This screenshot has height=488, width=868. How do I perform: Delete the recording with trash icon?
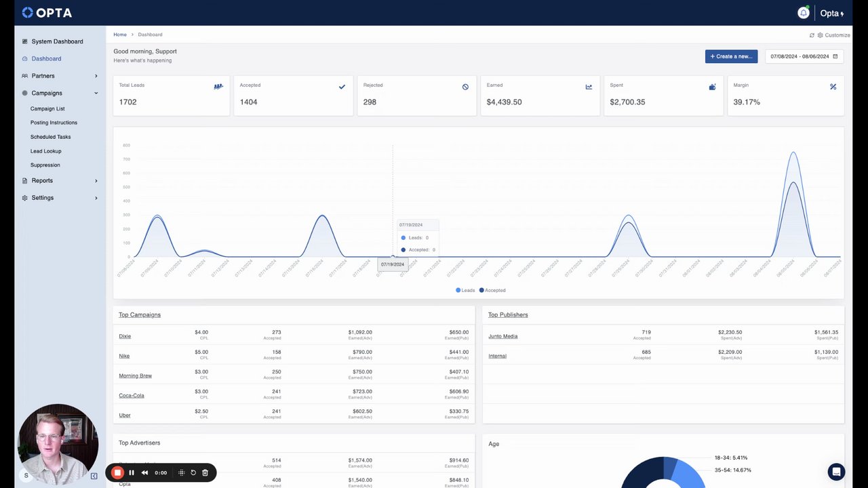(x=205, y=472)
